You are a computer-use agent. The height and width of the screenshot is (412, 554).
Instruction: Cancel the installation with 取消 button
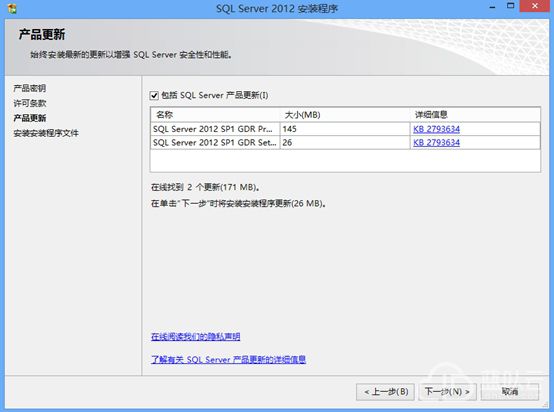tap(510, 392)
